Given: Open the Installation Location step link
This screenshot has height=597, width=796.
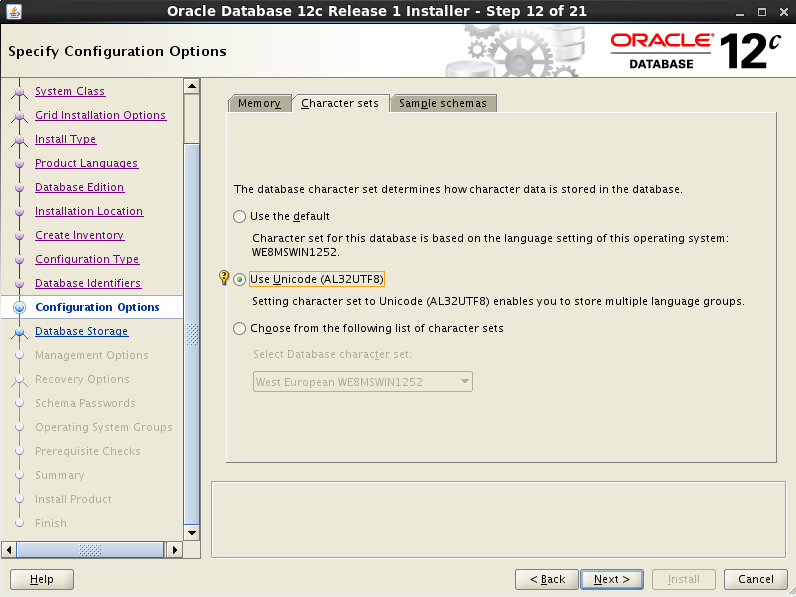Looking at the screenshot, I should click(89, 211).
